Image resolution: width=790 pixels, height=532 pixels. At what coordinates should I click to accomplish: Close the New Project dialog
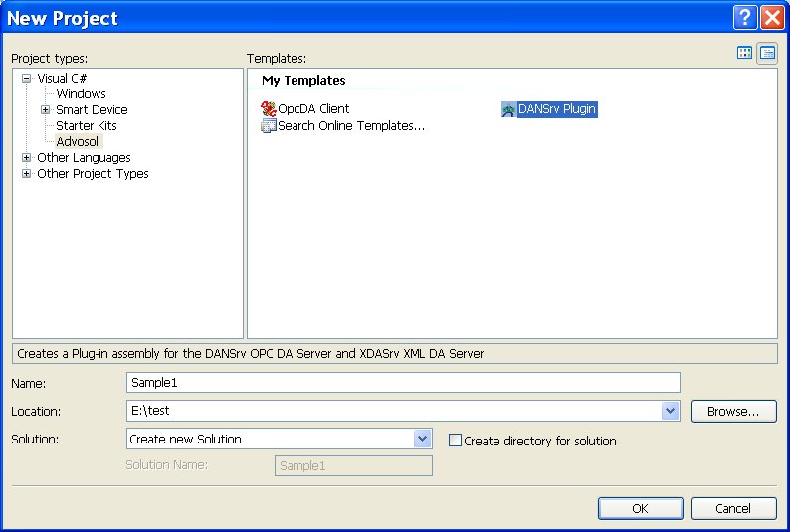[x=772, y=18]
